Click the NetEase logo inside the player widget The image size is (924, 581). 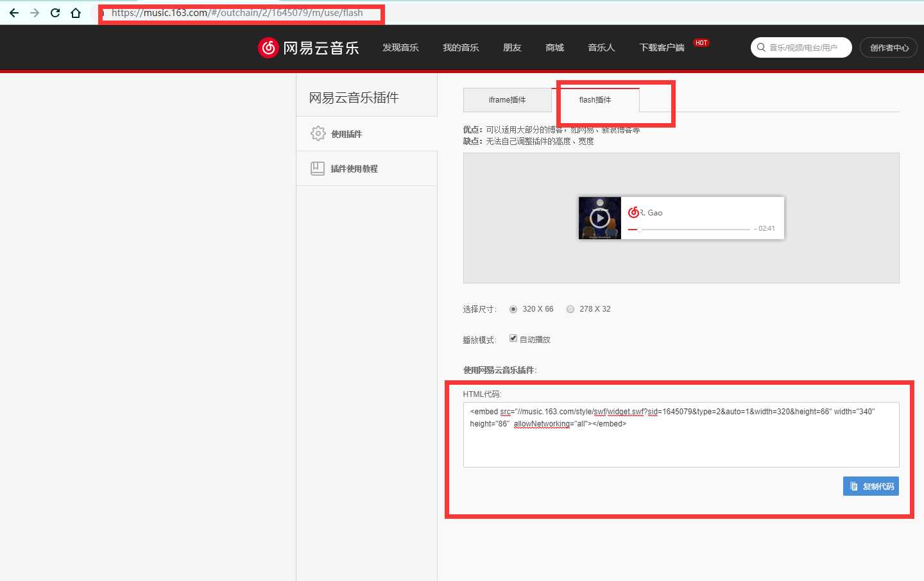(633, 212)
